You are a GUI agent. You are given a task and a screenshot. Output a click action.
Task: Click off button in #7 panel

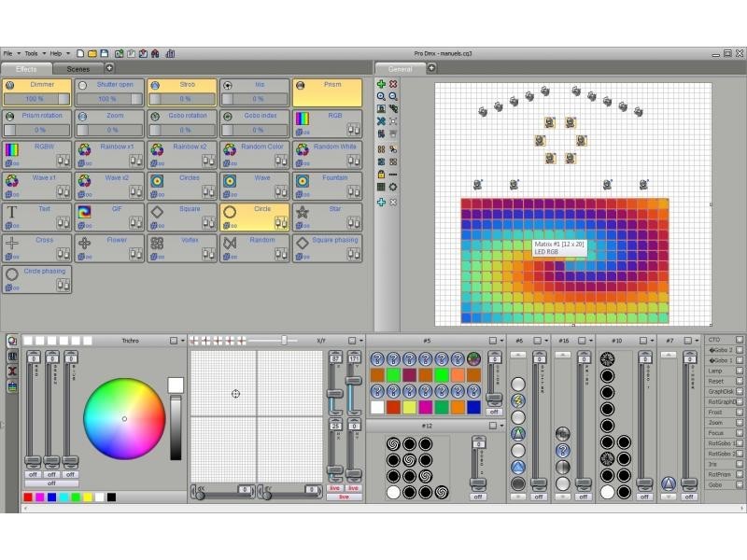point(689,497)
